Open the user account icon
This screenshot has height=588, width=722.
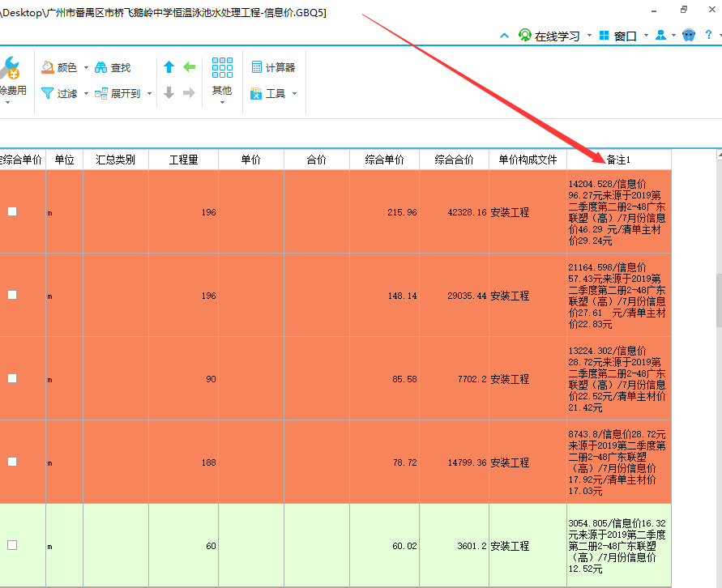660,35
